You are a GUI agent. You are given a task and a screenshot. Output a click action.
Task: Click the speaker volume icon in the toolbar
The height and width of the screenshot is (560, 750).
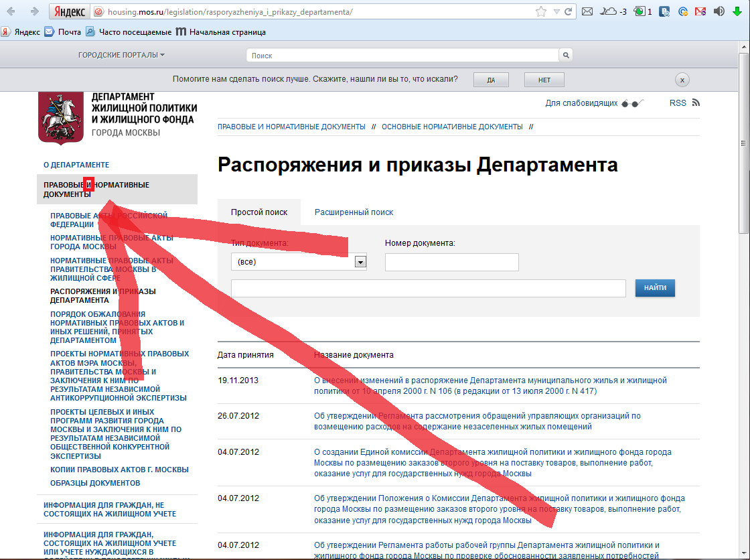719,11
